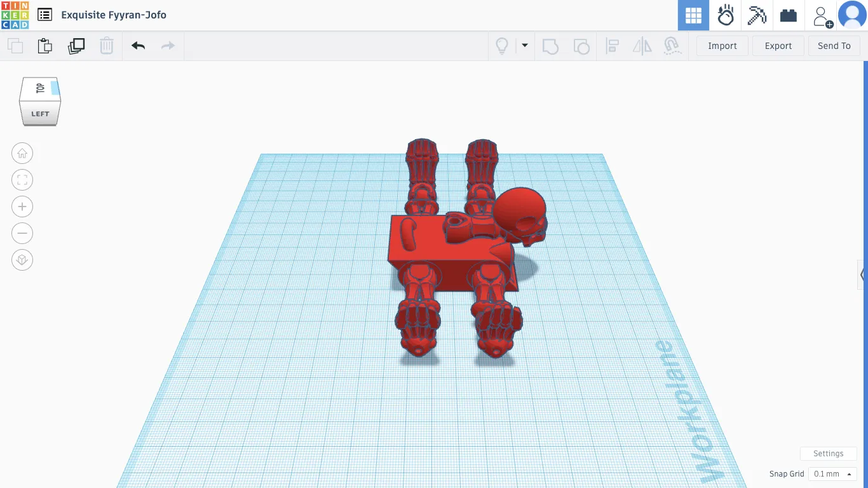Open the Bricks mode icon

789,15
